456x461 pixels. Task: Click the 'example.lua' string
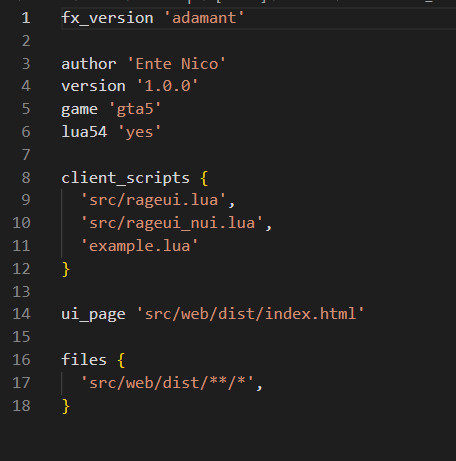click(x=140, y=246)
